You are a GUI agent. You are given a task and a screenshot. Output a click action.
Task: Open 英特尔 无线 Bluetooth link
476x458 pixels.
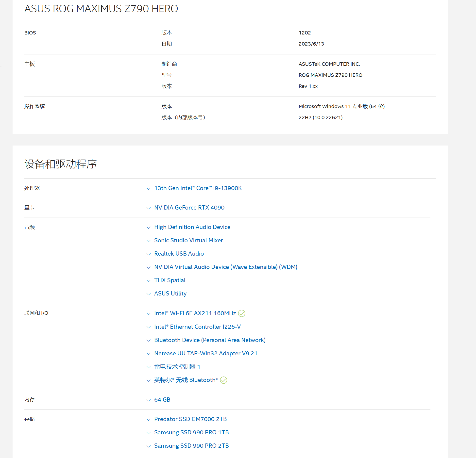coord(186,380)
